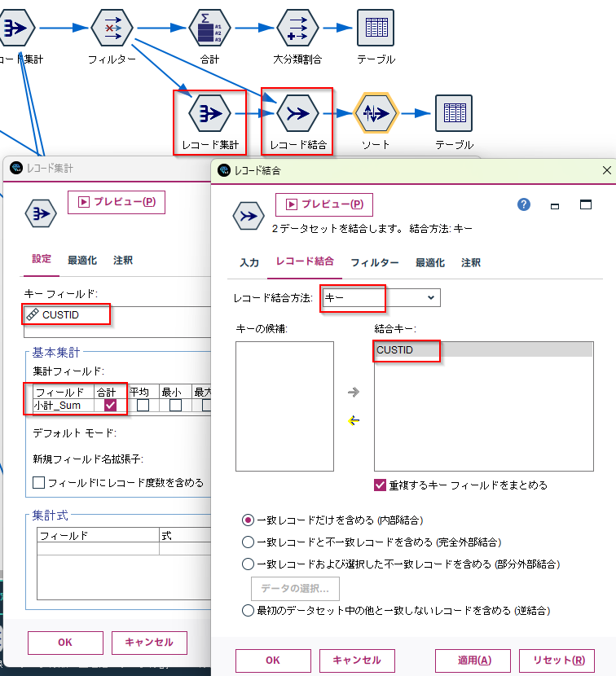Click 適用(A) button

pos(473,661)
